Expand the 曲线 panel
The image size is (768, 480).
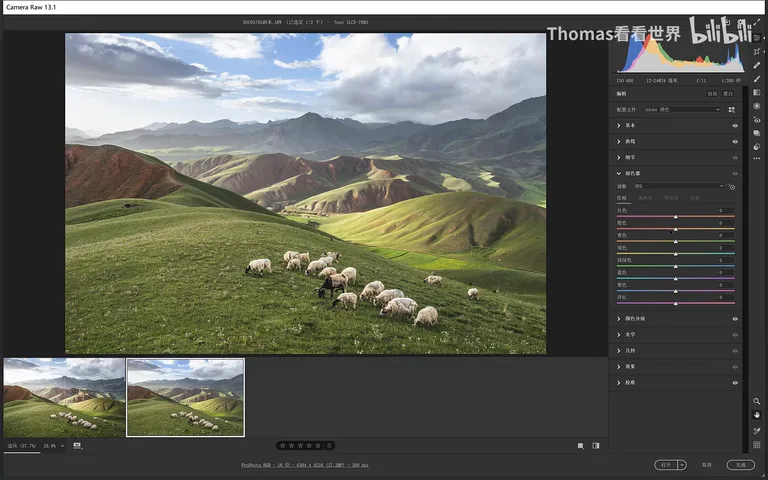619,142
